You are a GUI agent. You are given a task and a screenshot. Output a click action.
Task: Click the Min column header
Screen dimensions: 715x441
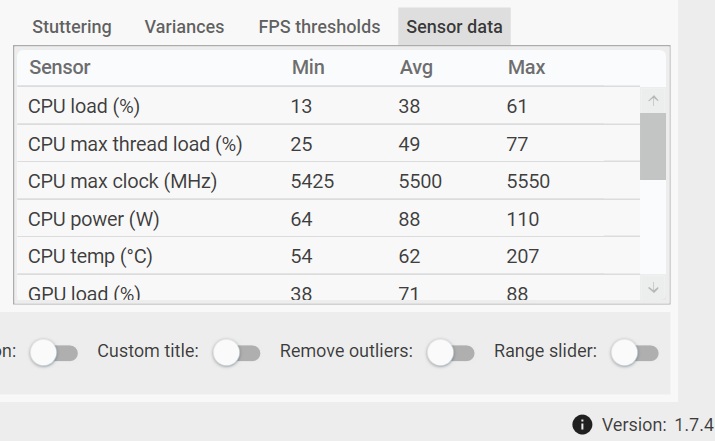point(308,67)
